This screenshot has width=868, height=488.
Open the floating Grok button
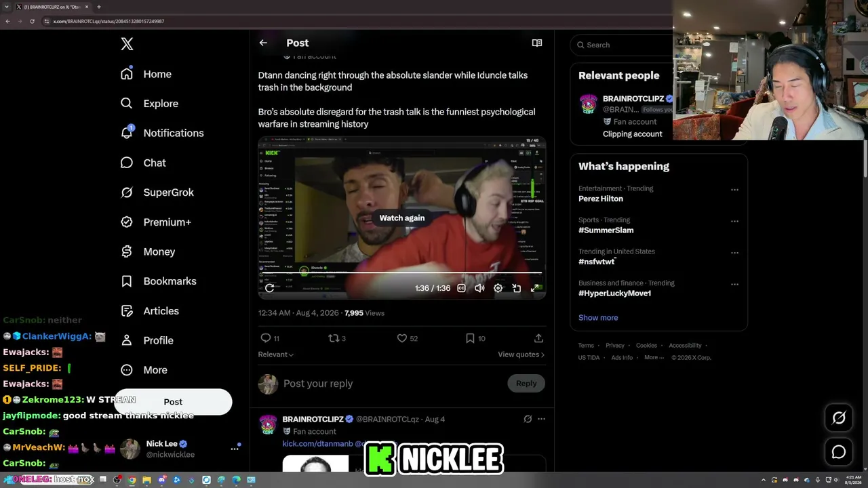pyautogui.click(x=839, y=418)
